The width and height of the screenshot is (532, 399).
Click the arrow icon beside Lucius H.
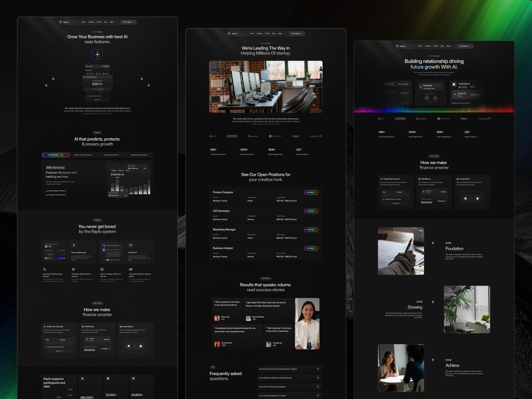click(455, 94)
